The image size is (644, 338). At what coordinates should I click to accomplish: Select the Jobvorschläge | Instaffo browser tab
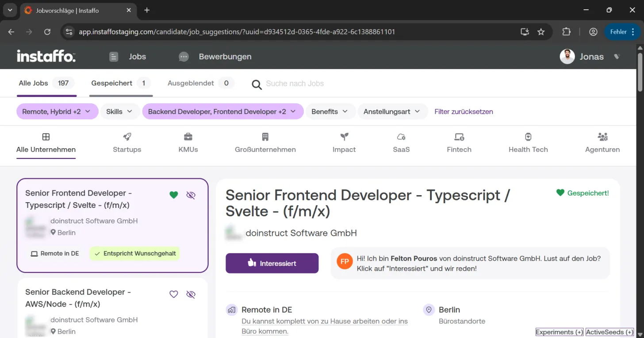79,10
